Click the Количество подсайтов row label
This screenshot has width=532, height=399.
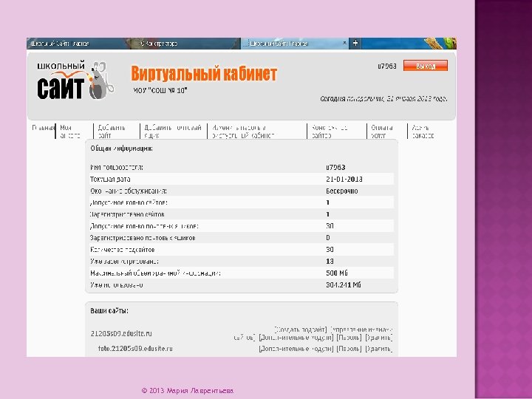[x=123, y=250]
